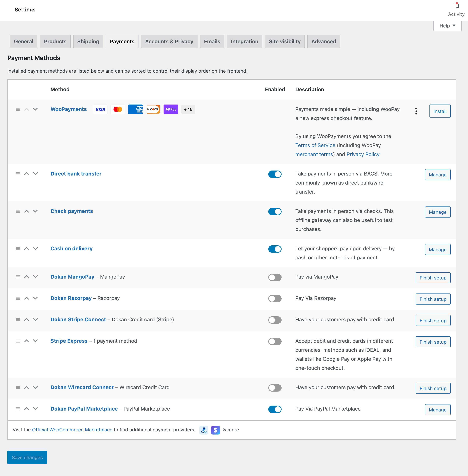
Task: Open the Stripe Express method link
Action: 69,341
